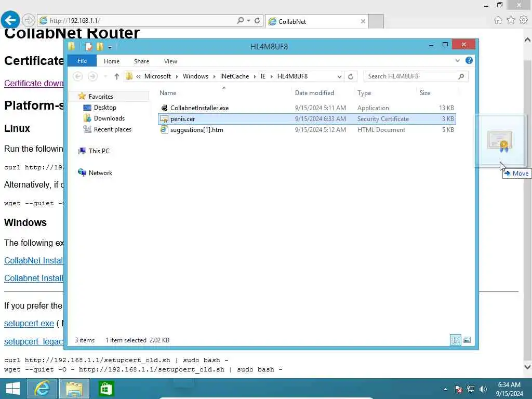Viewport: 532px width, 399px height.
Task: Select This PC in navigation pane
Action: 99,151
